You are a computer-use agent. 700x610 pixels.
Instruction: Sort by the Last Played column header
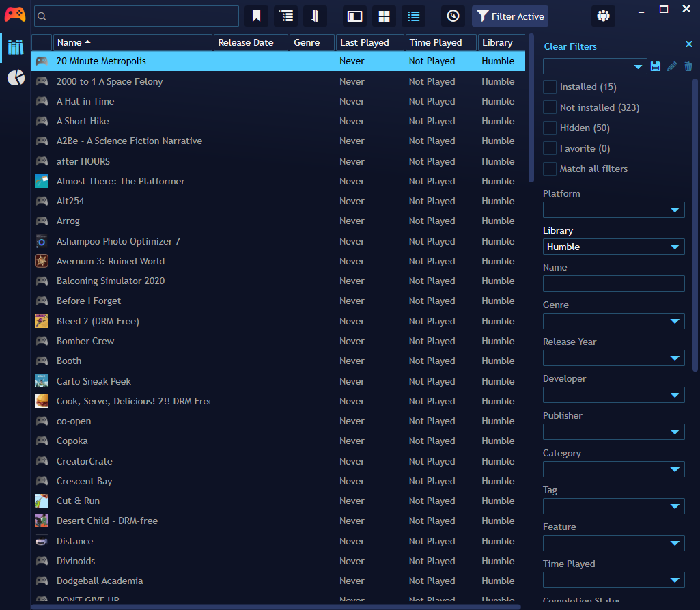370,42
